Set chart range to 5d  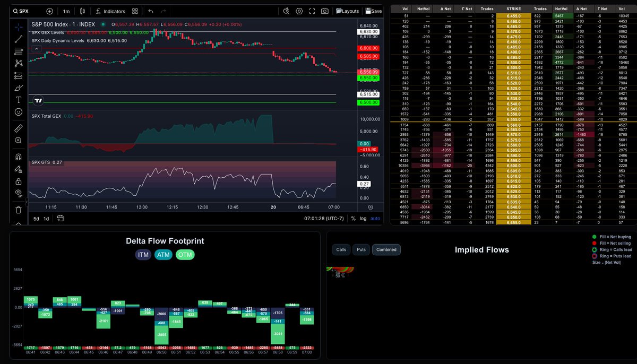coord(36,219)
